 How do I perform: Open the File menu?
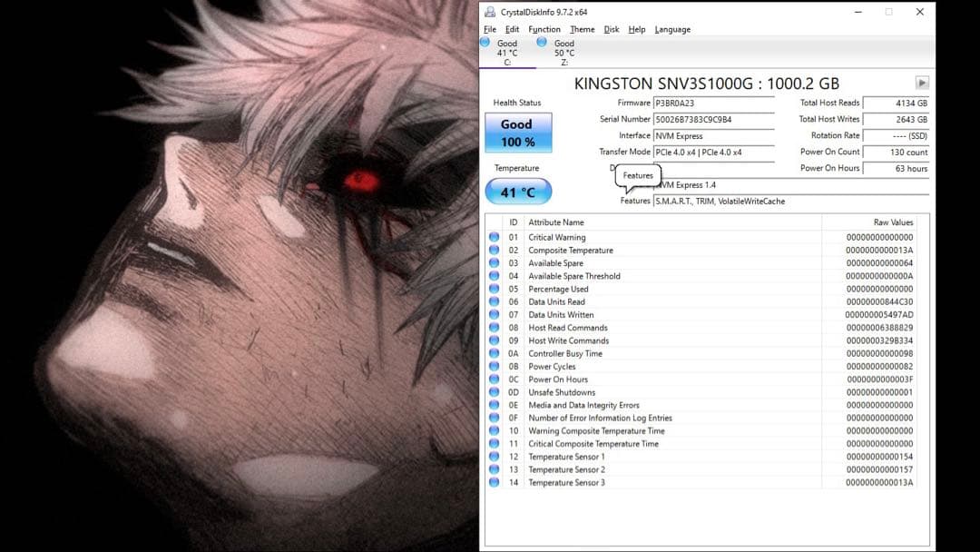490,29
